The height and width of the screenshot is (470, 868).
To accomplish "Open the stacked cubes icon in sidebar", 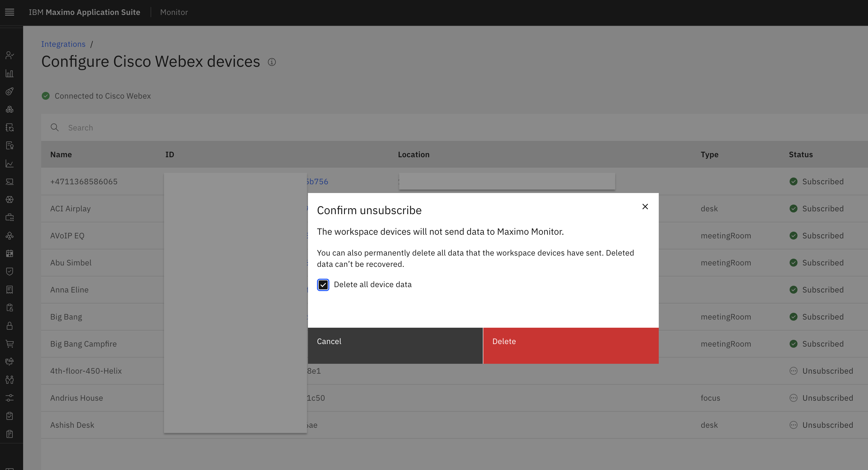I will point(9,109).
